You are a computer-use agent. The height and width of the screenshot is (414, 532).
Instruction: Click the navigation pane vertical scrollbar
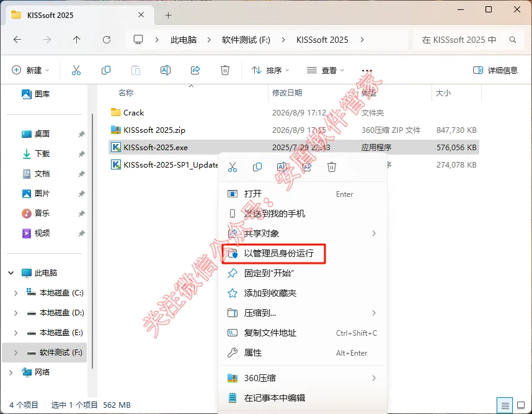click(x=92, y=241)
